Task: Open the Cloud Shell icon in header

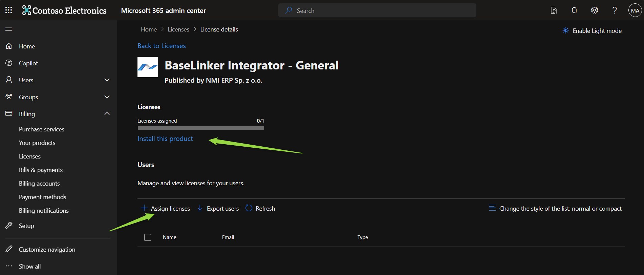Action: coord(554,10)
